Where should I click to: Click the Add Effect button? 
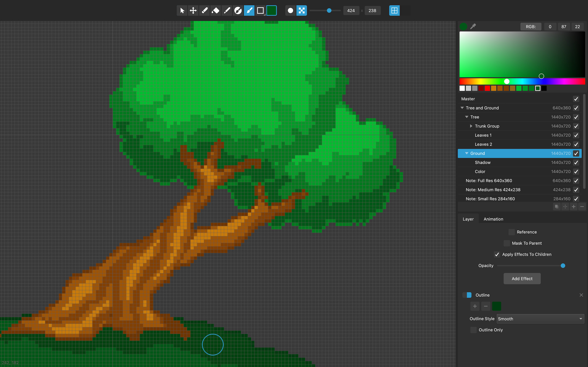point(522,278)
